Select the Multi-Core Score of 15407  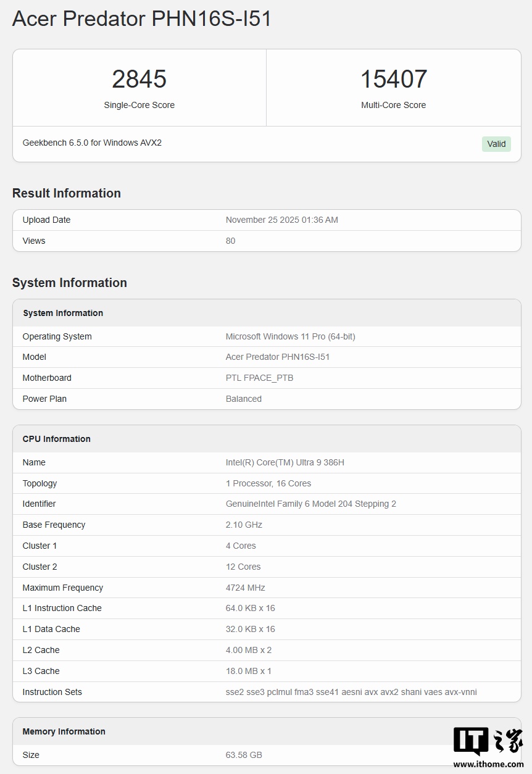(x=393, y=78)
